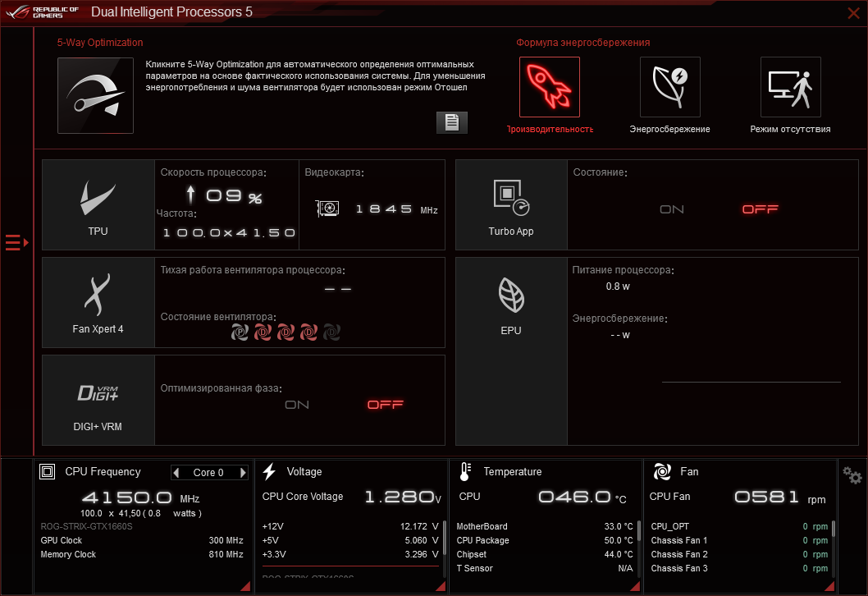The width and height of the screenshot is (868, 596).
Task: Click the GPU Clock 300 MHz row
Action: [142, 540]
